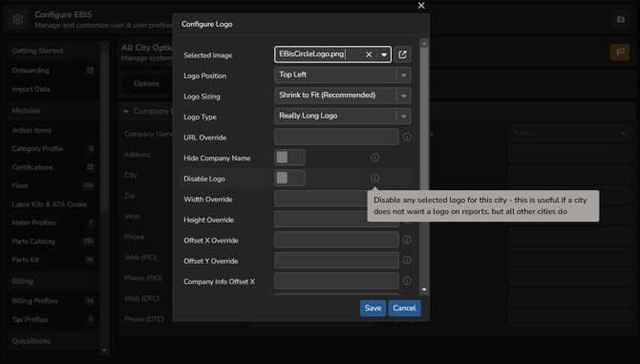Viewport: 640px width, 364px height.
Task: Click the Billing section header
Action: click(x=53, y=281)
